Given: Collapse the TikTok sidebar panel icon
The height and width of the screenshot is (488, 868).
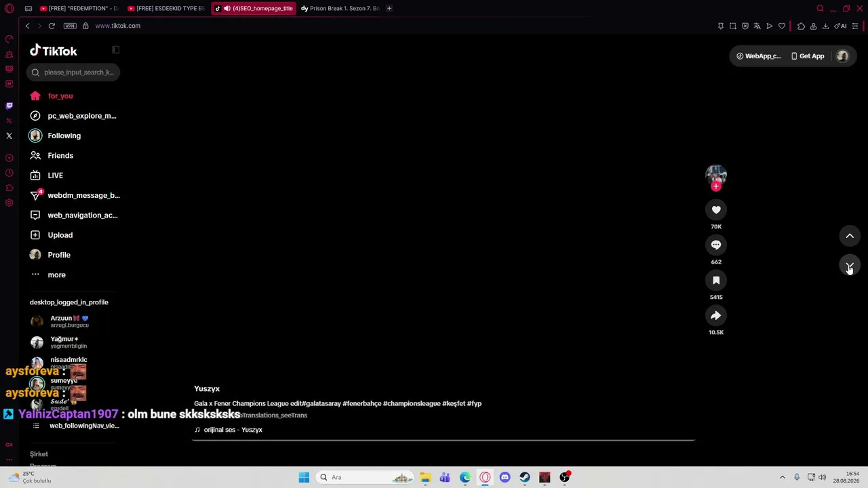Looking at the screenshot, I should coord(116,49).
